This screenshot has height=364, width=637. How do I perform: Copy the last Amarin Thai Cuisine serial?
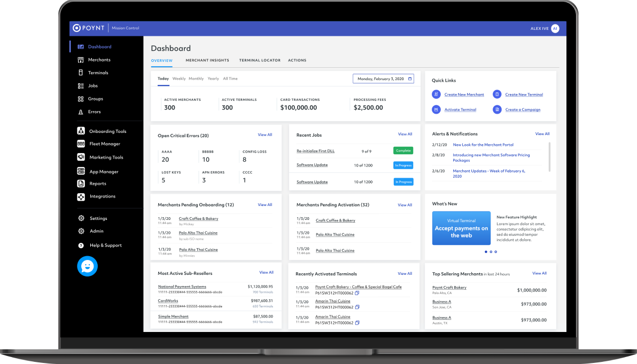pyautogui.click(x=357, y=323)
